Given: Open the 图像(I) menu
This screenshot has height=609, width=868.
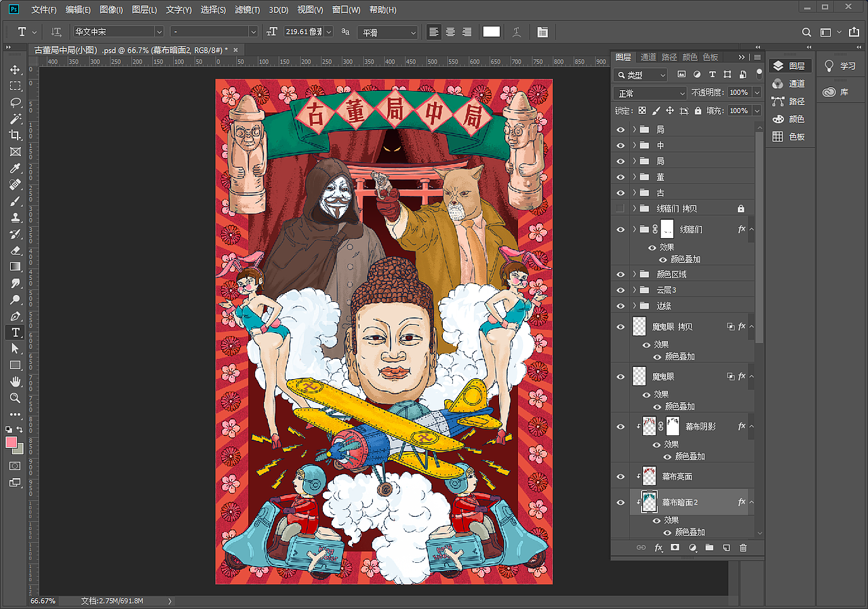Looking at the screenshot, I should (111, 10).
